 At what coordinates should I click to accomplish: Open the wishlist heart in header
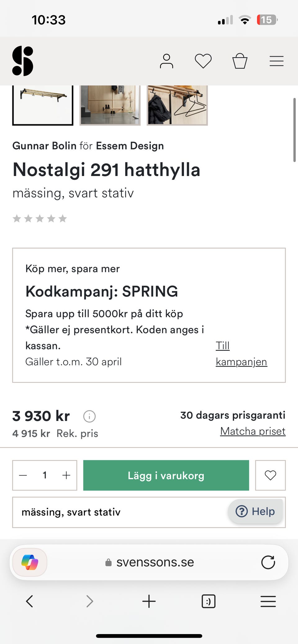[x=203, y=61]
